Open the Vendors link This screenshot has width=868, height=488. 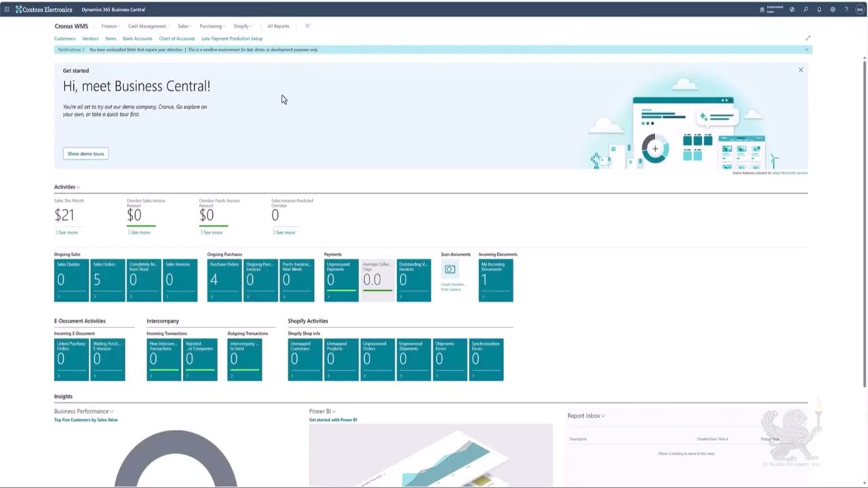point(90,39)
